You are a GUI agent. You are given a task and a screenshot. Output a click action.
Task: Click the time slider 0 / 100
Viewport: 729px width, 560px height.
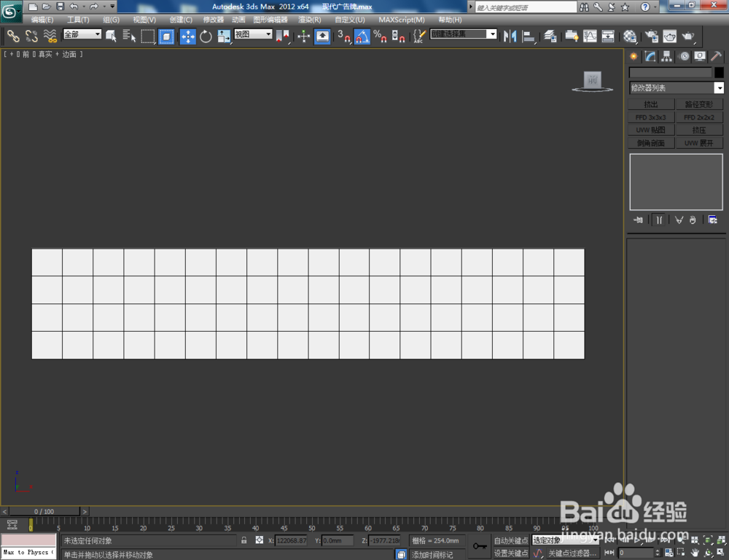[x=44, y=511]
